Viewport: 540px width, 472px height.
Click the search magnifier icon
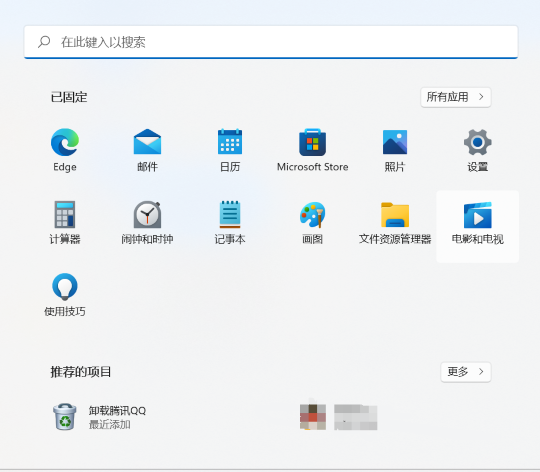(44, 42)
